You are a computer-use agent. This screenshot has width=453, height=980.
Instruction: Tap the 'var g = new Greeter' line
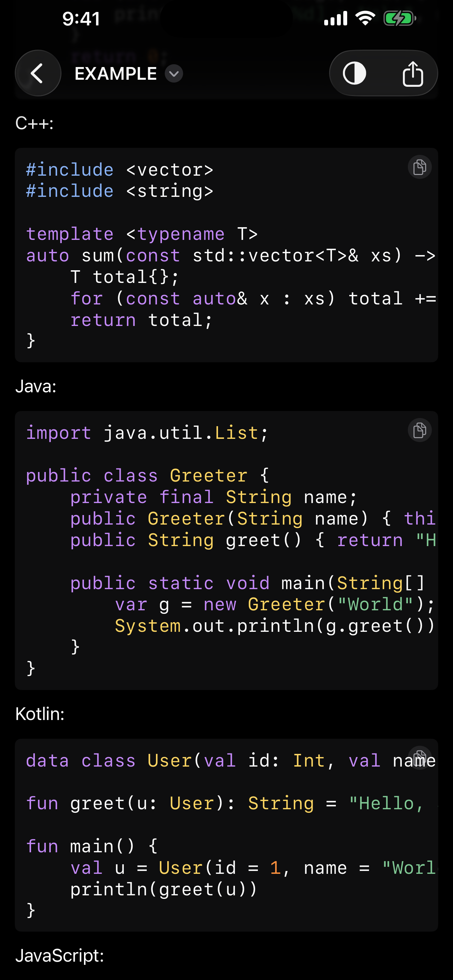pyautogui.click(x=274, y=605)
